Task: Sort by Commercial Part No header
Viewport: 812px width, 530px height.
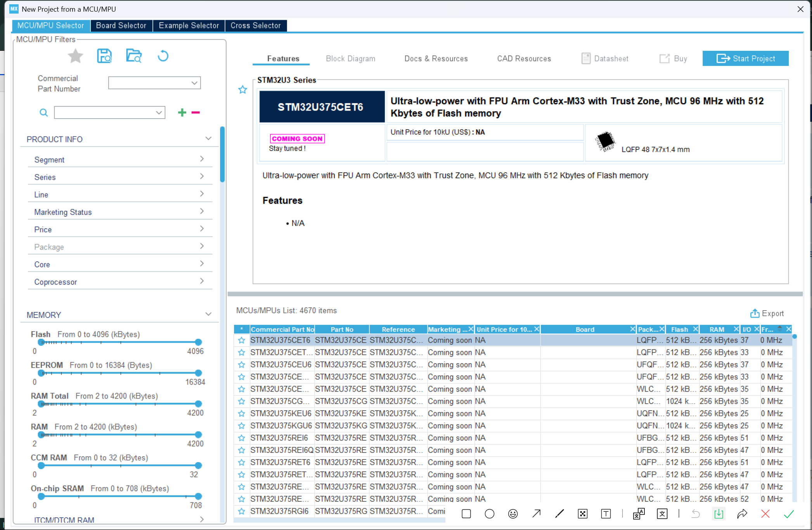Action: click(282, 330)
